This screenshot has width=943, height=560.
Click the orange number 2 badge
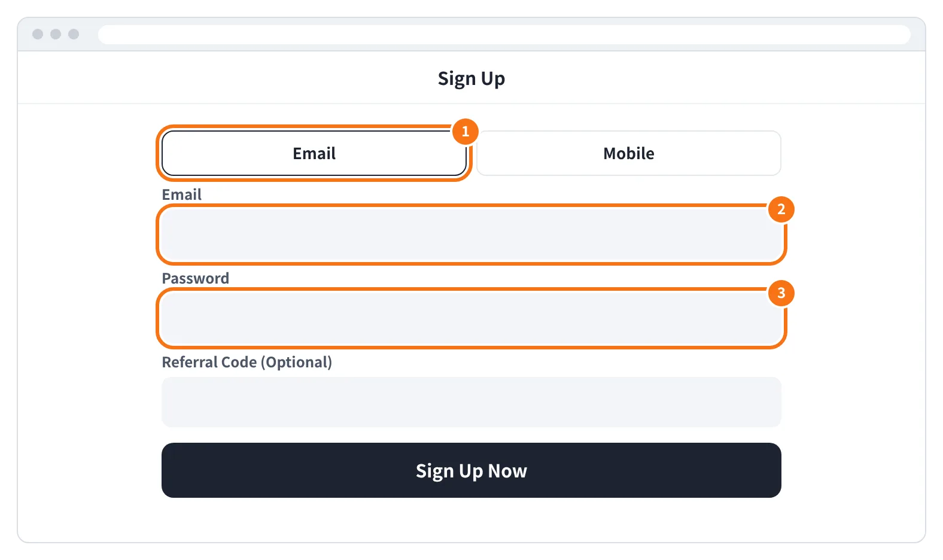pyautogui.click(x=781, y=209)
